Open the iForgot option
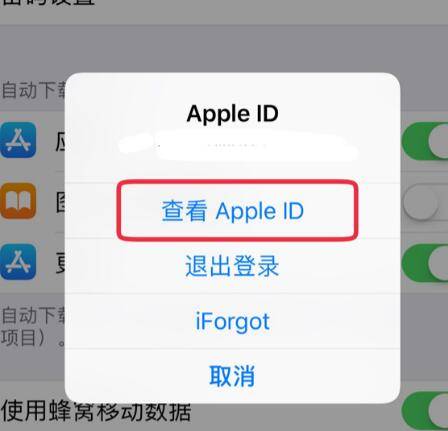448x431 pixels. tap(232, 321)
